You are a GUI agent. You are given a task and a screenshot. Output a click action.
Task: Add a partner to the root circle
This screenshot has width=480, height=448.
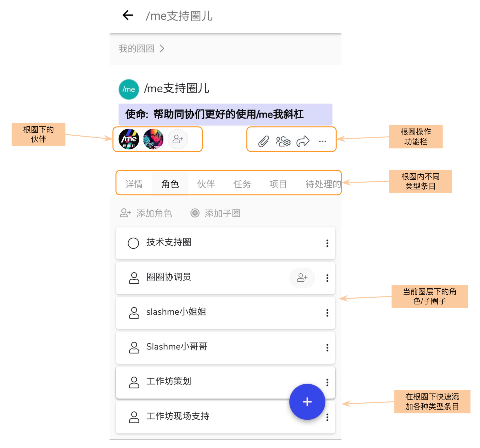178,139
